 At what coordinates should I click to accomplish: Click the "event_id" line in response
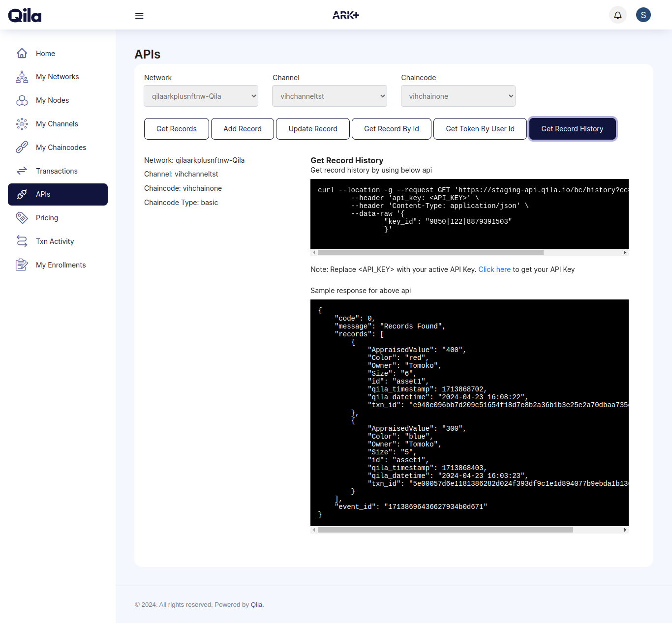411,507
